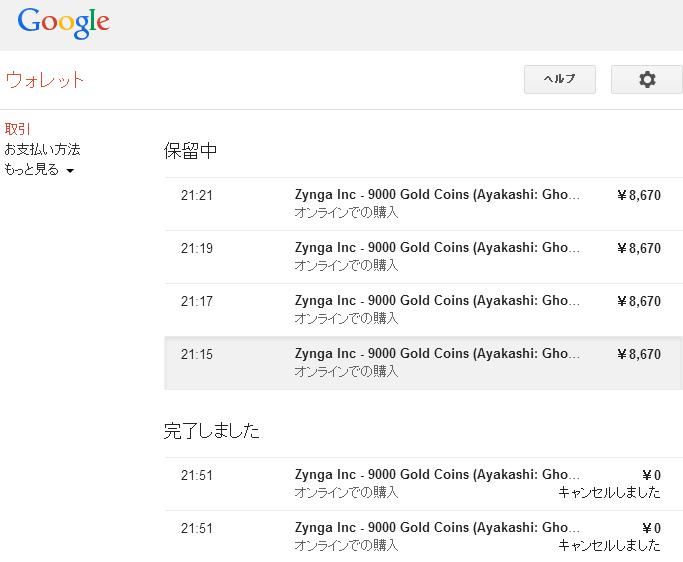Click the 21:15 timestamp

tap(197, 354)
